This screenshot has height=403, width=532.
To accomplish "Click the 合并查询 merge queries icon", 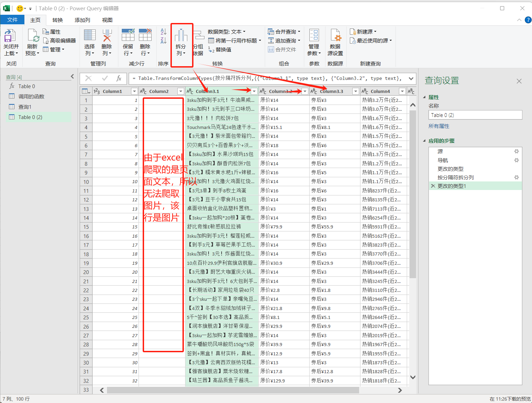I will (x=271, y=32).
